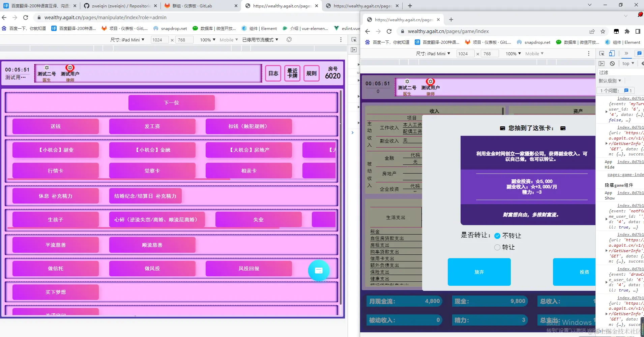Open the 日志 log button

273,73
